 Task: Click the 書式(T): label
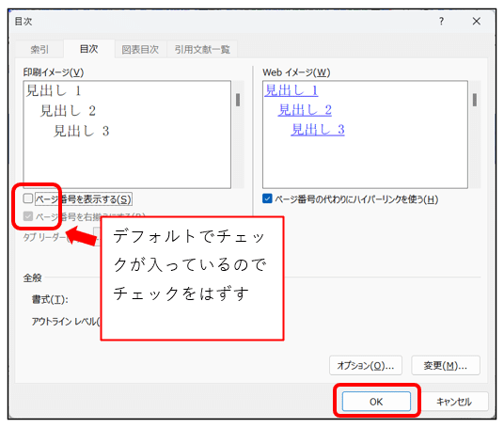click(x=50, y=299)
